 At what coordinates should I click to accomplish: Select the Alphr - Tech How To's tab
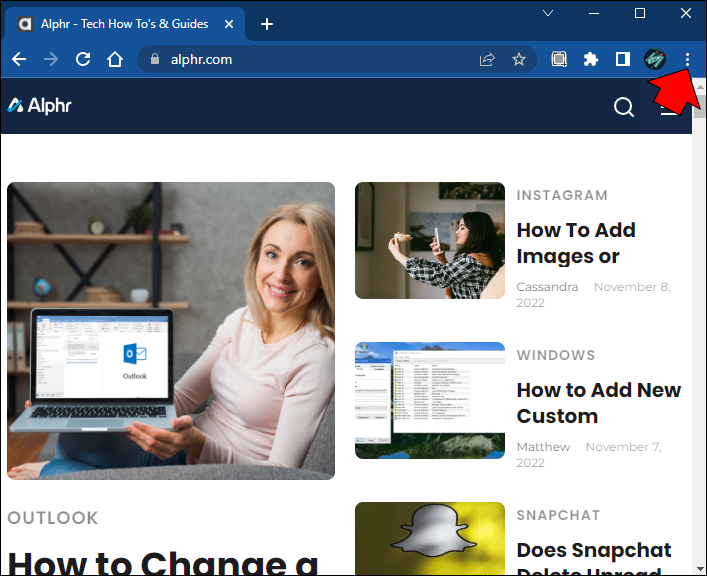coord(120,24)
